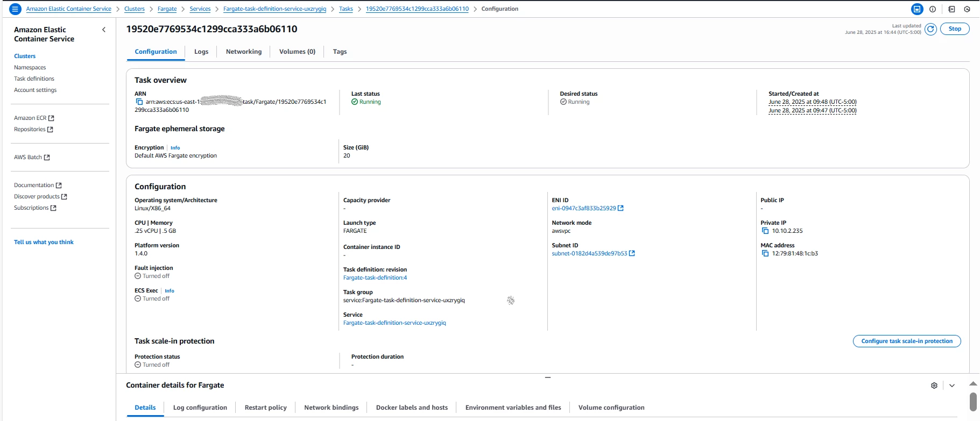The height and width of the screenshot is (421, 980).
Task: Click Configure task scale-in protection button
Action: [907, 341]
